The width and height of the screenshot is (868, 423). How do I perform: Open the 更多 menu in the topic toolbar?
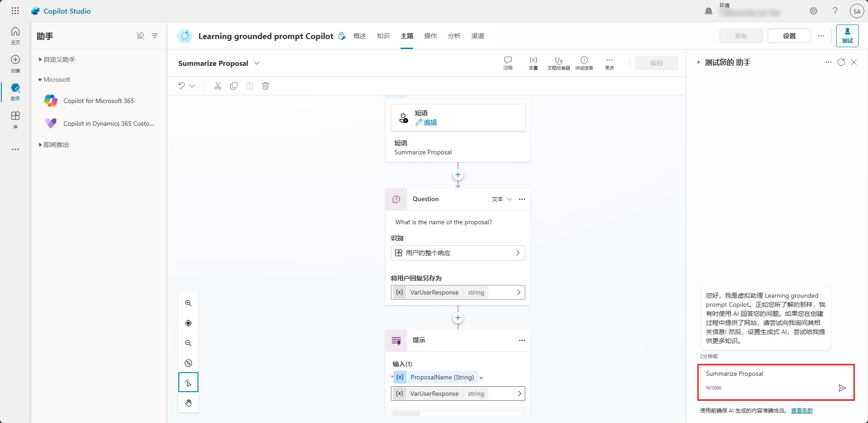610,63
